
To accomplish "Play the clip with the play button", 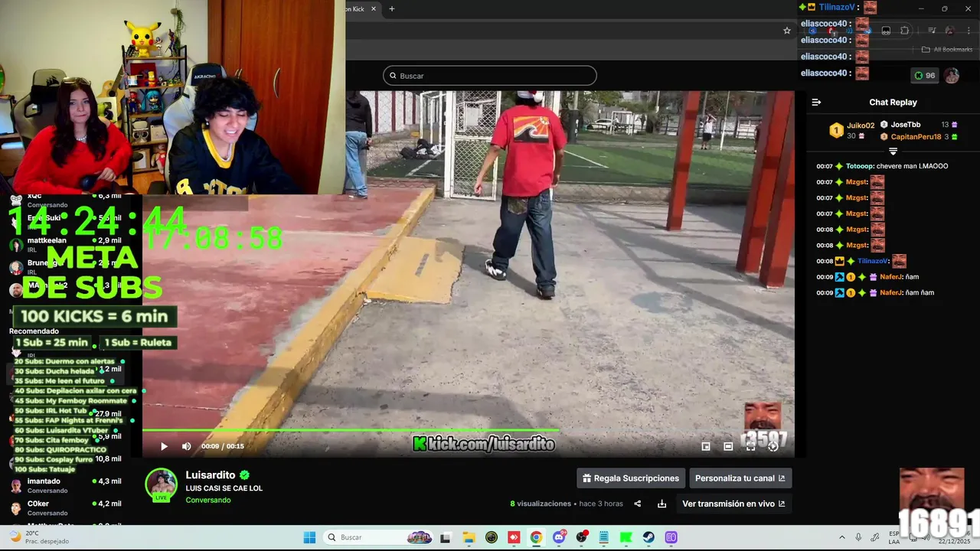I will coord(164,446).
